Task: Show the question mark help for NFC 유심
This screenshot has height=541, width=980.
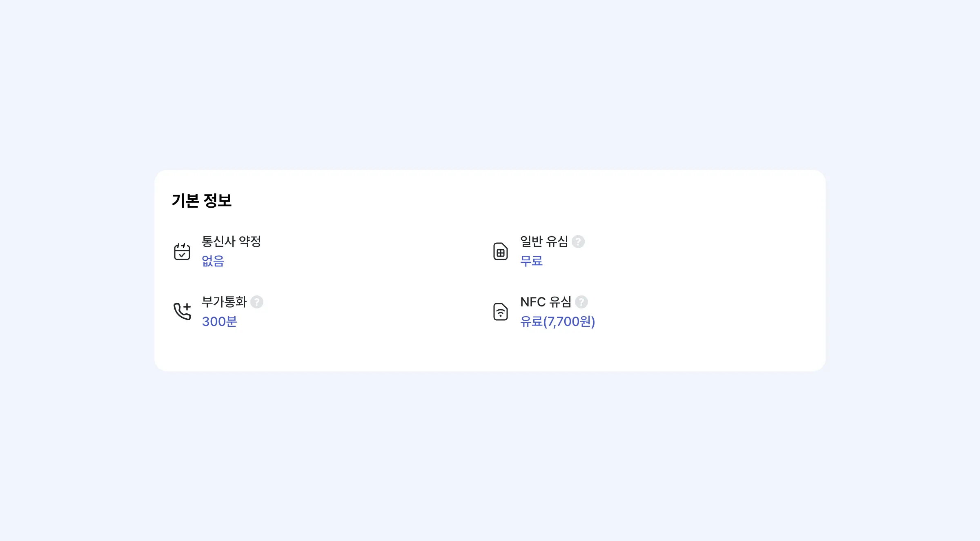Action: click(581, 302)
